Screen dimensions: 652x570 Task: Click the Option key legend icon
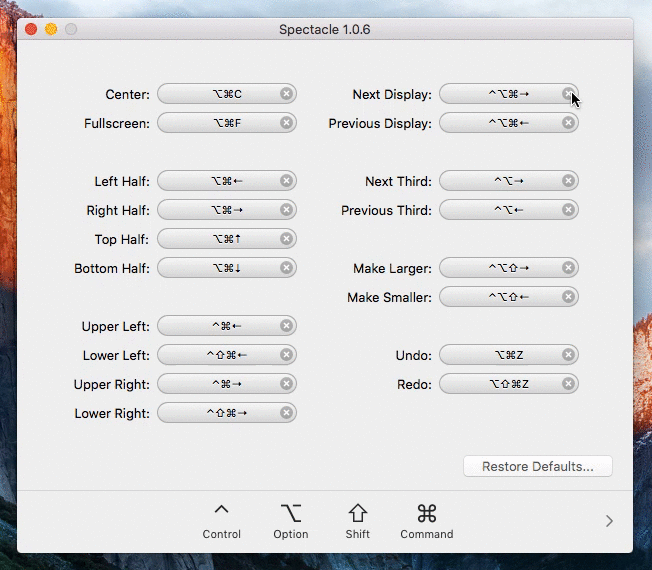pyautogui.click(x=291, y=513)
